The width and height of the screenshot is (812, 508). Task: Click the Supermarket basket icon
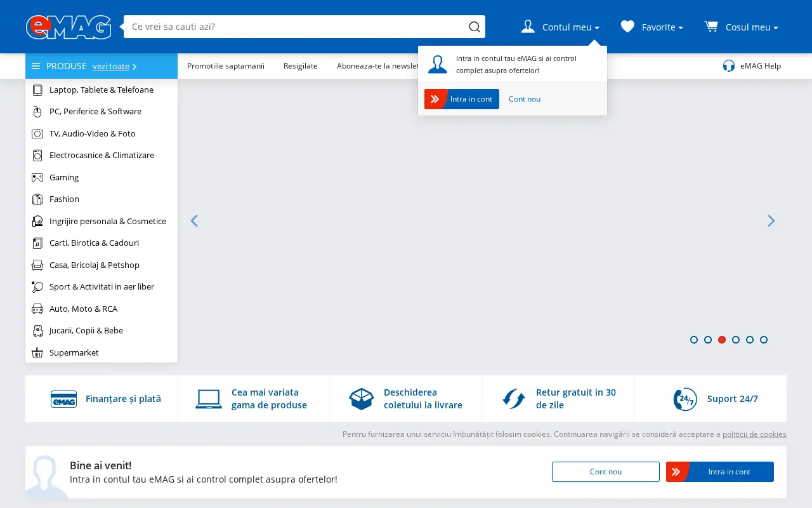37,353
